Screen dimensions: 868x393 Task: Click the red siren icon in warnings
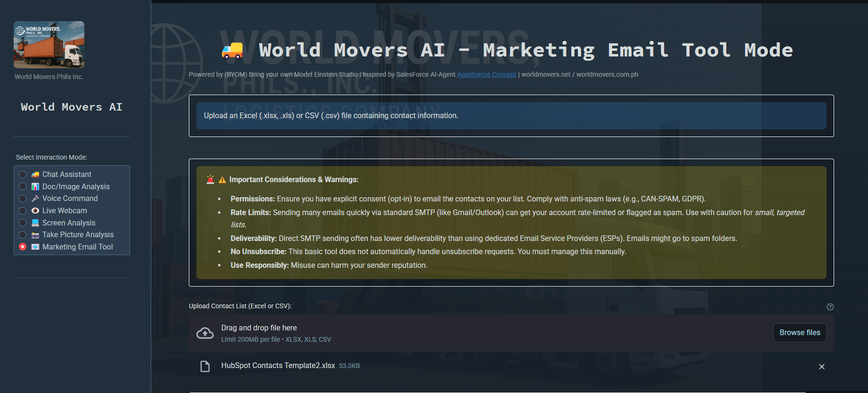pyautogui.click(x=211, y=179)
